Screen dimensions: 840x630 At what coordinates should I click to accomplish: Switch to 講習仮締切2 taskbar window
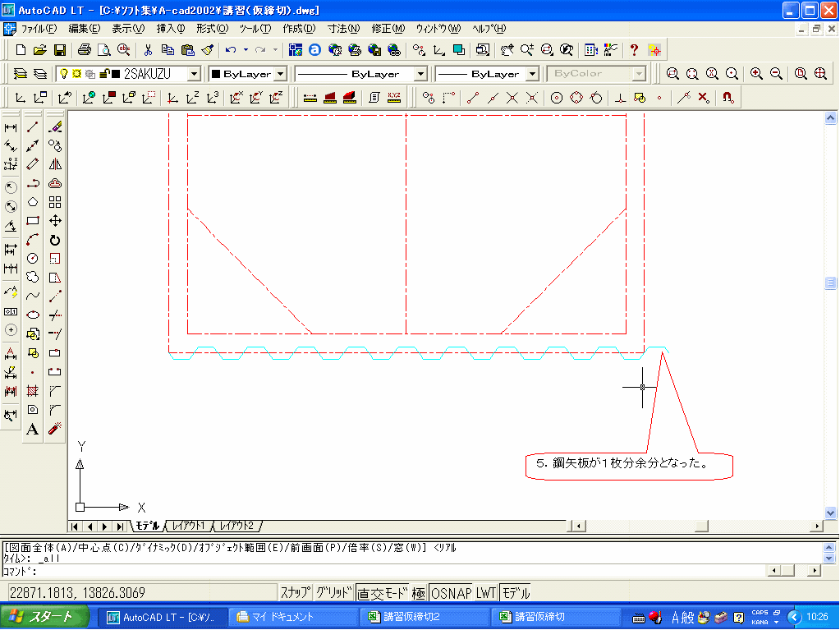click(425, 617)
